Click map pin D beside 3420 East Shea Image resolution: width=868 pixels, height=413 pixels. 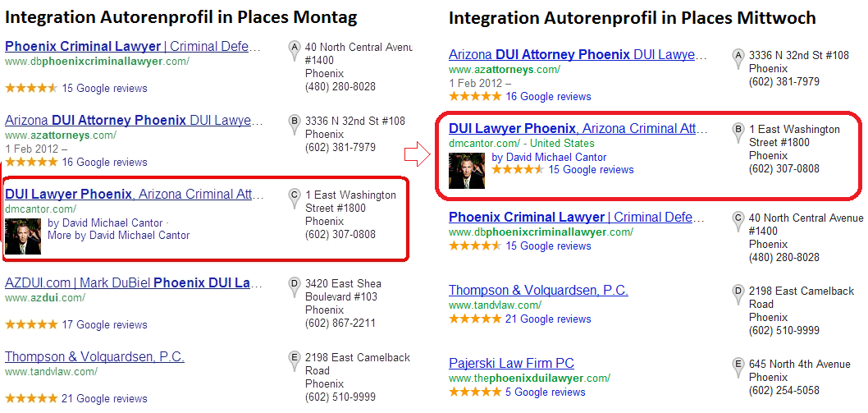295,287
